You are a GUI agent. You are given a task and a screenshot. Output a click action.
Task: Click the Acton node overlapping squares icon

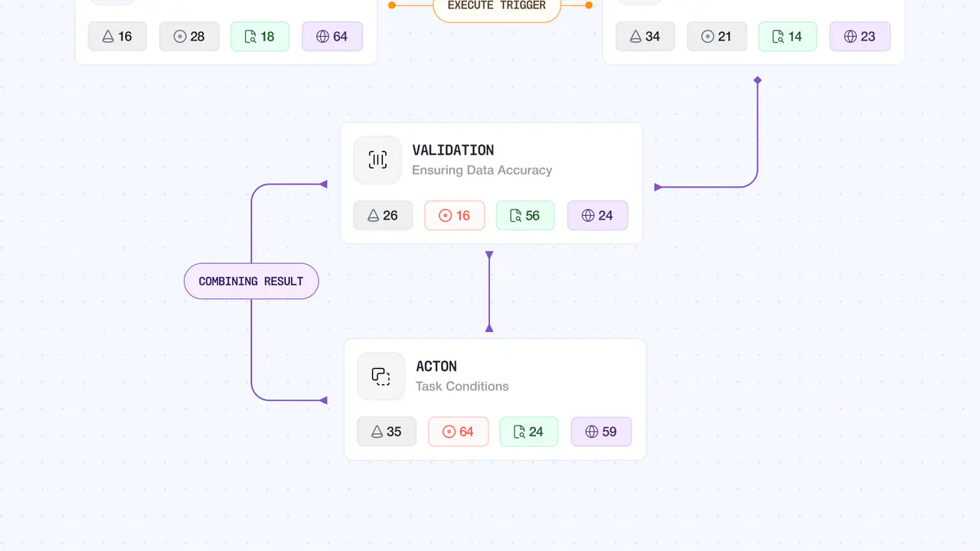pyautogui.click(x=381, y=376)
